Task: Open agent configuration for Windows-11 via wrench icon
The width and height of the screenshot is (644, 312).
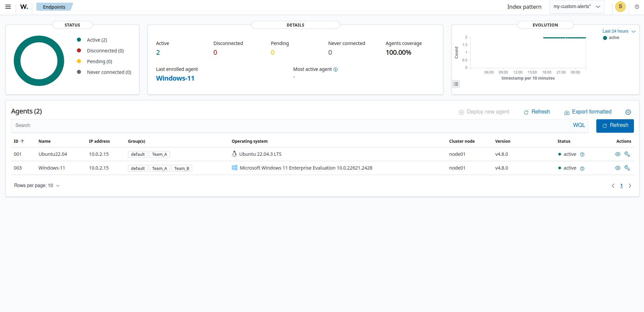Action: 628,168
